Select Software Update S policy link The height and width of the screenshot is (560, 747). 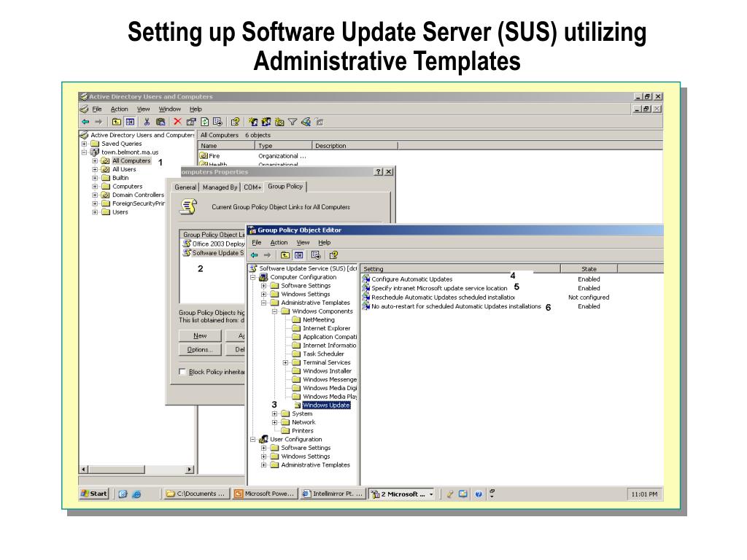214,253
